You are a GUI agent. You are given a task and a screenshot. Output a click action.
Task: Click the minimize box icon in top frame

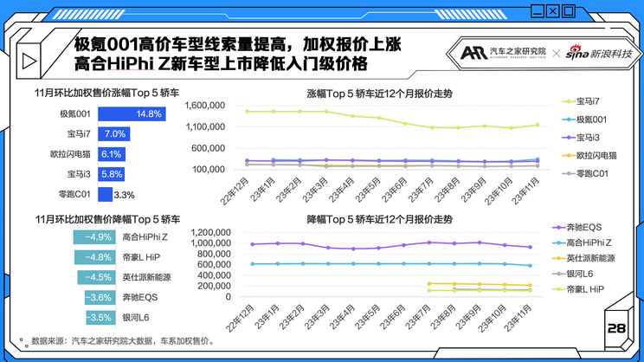click(538, 10)
